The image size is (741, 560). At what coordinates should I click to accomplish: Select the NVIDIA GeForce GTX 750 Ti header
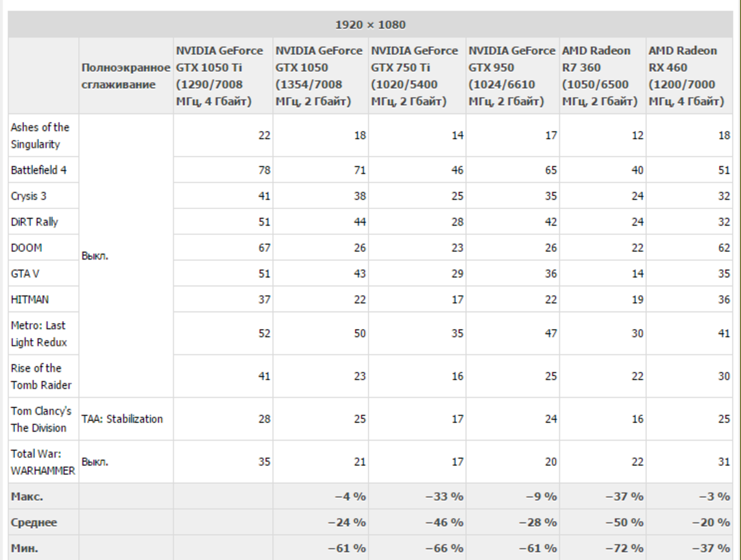pyautogui.click(x=414, y=76)
